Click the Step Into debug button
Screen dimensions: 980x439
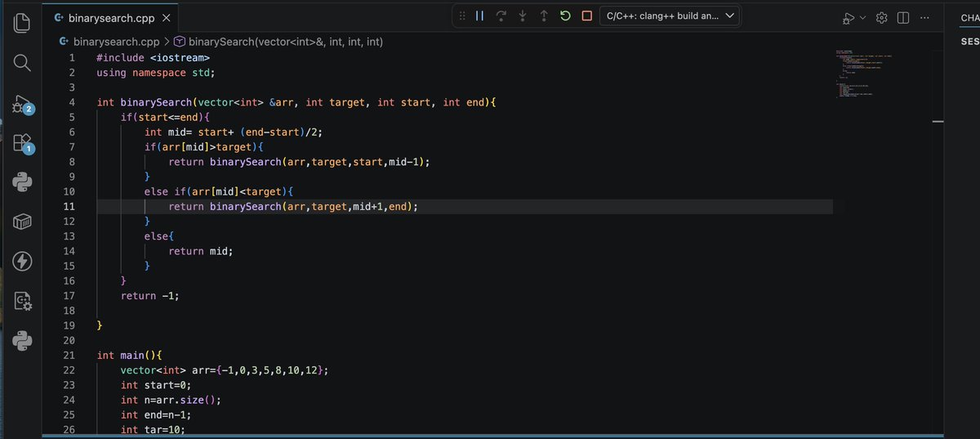[x=522, y=16]
